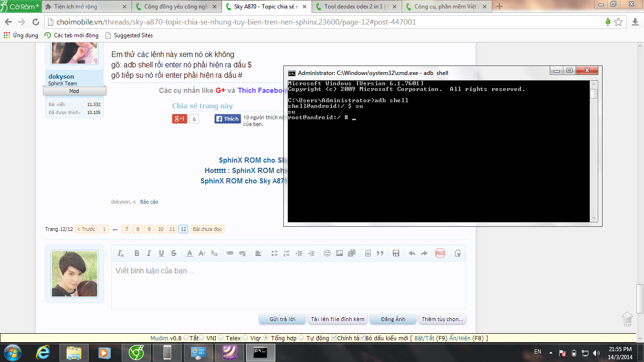The image size is (644, 362).
Task: Click the Indent icon
Action: (311, 253)
